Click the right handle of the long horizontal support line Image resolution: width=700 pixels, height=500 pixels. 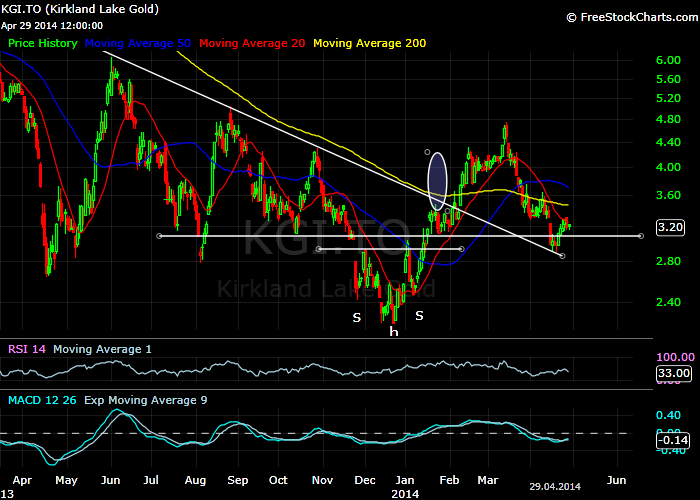[x=641, y=236]
